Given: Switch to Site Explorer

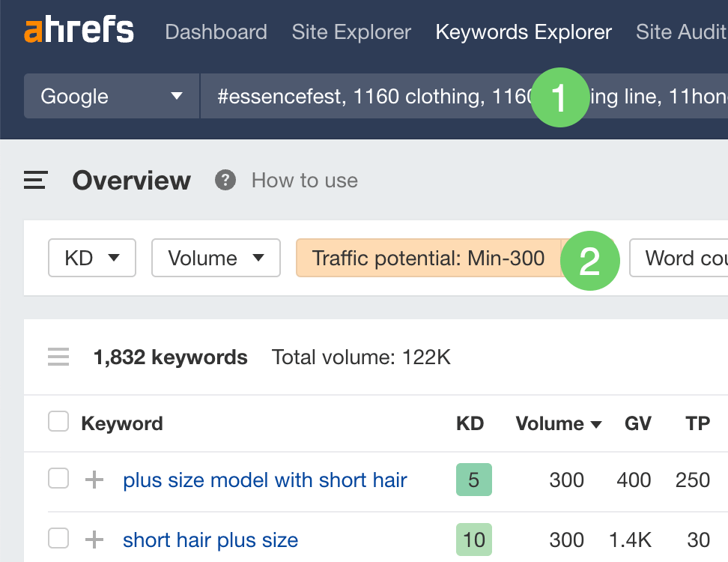Looking at the screenshot, I should 351,32.
